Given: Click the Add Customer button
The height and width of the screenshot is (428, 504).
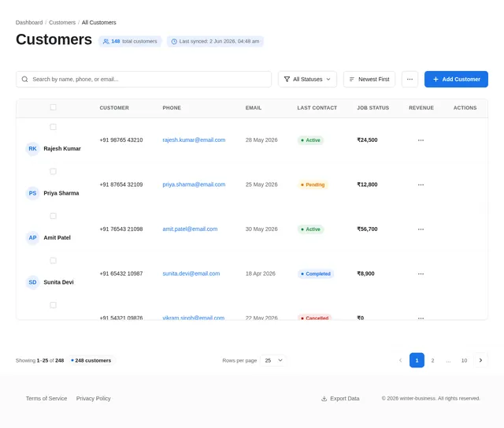Looking at the screenshot, I should 456,79.
